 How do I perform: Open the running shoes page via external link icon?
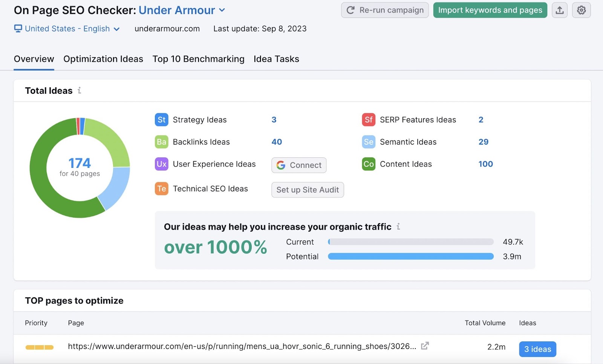(425, 346)
